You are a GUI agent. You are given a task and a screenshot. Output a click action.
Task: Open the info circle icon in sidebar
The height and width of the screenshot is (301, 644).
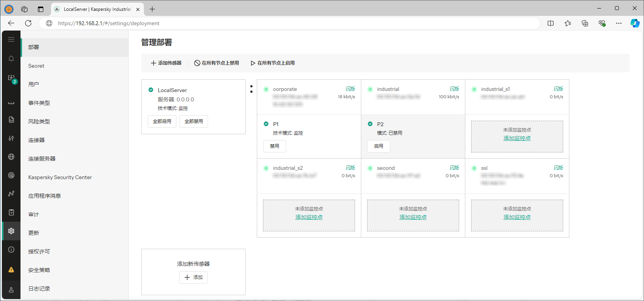[x=11, y=250]
